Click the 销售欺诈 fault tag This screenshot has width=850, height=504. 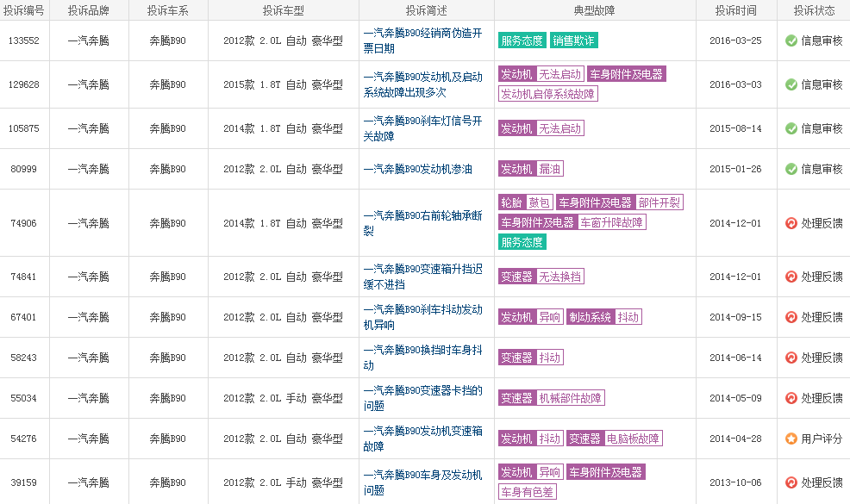(x=574, y=40)
